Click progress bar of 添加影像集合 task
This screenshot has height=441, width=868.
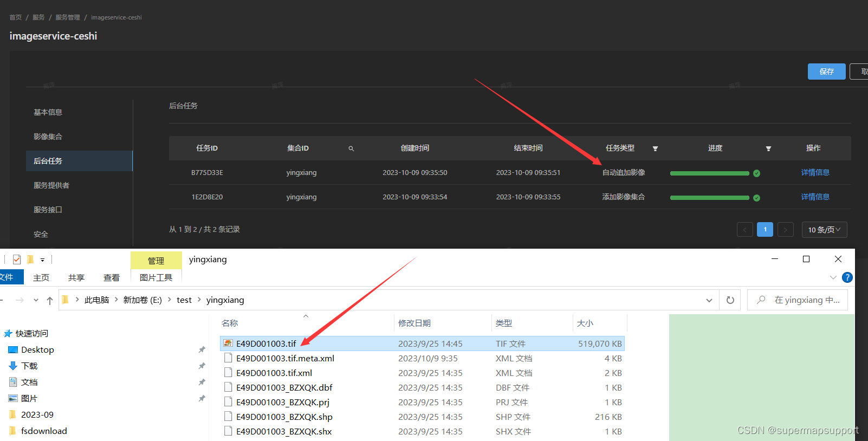709,198
